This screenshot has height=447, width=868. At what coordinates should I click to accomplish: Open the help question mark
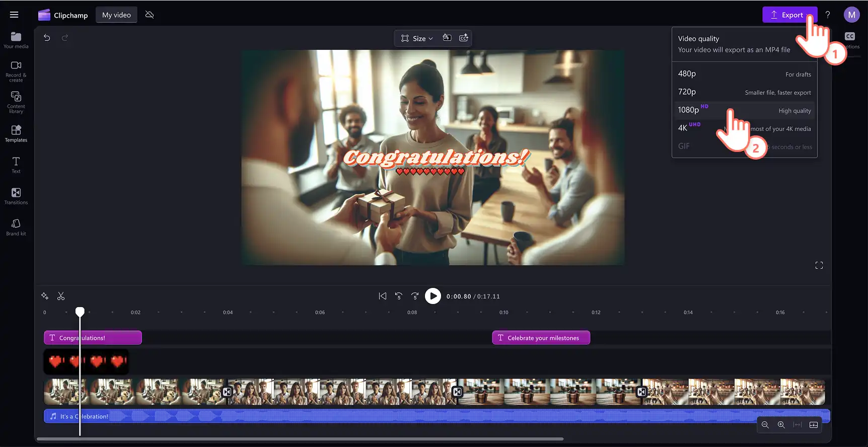pyautogui.click(x=828, y=15)
